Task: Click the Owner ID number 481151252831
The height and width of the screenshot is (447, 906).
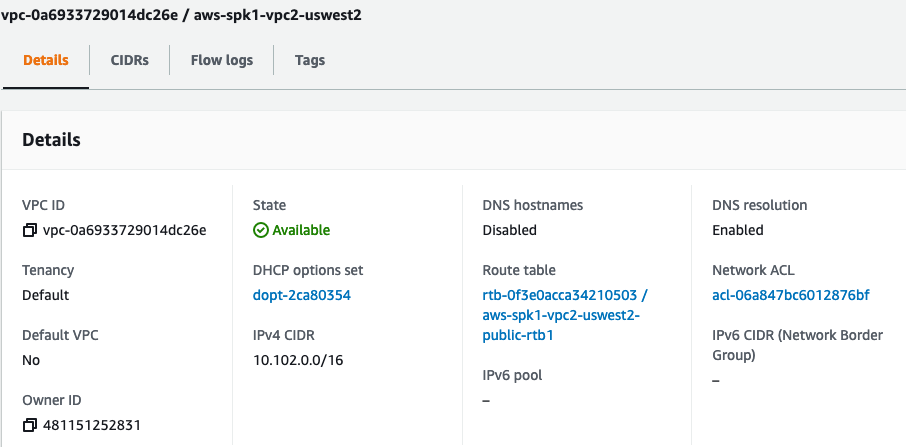Action: tap(91, 426)
